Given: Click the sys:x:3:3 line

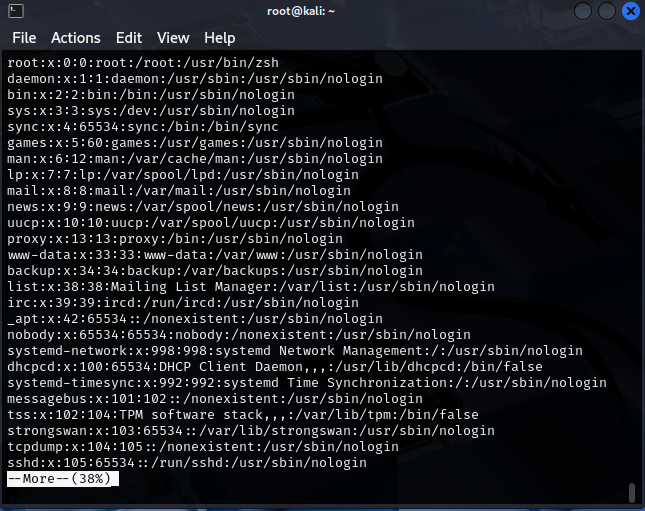Looking at the screenshot, I should pos(151,111).
